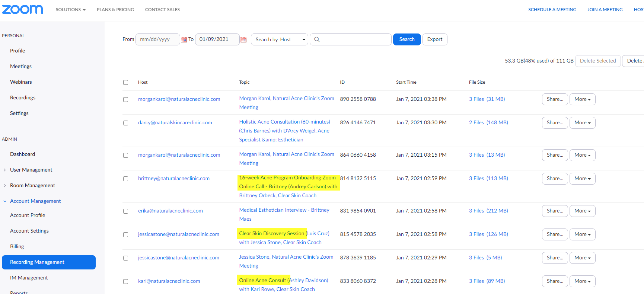Check the row for kari@naturalacneclinic.com
Image resolution: width=644 pixels, height=294 pixels.
[x=125, y=281]
